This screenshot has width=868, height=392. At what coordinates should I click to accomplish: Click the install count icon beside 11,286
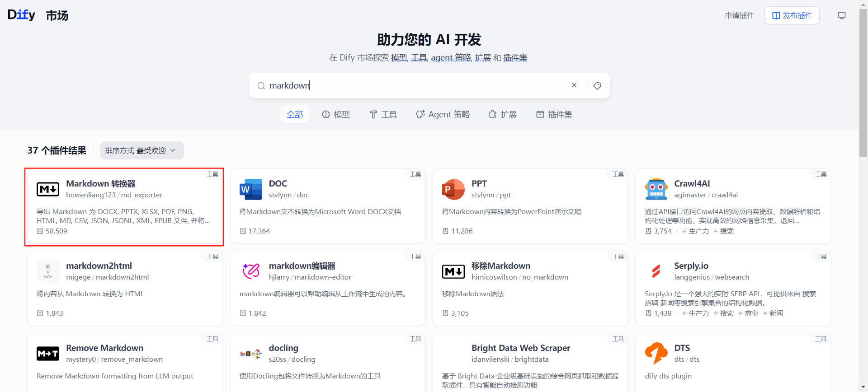point(445,231)
